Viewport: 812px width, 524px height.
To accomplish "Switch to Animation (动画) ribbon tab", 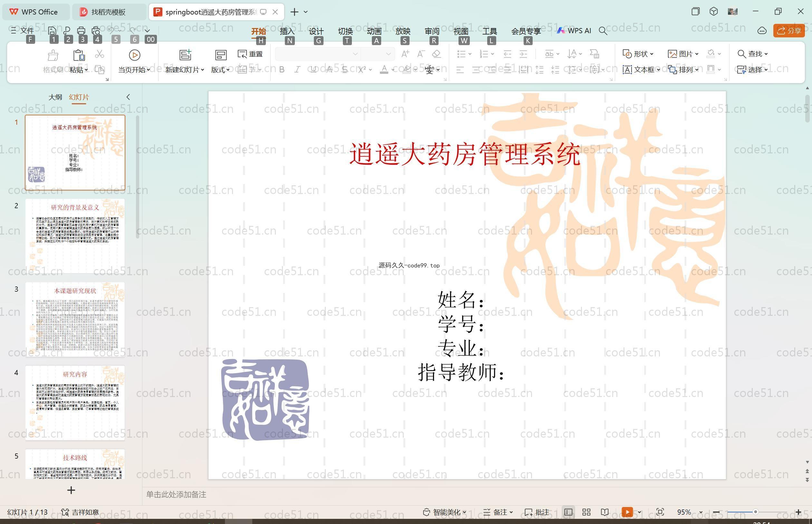I will coord(374,31).
